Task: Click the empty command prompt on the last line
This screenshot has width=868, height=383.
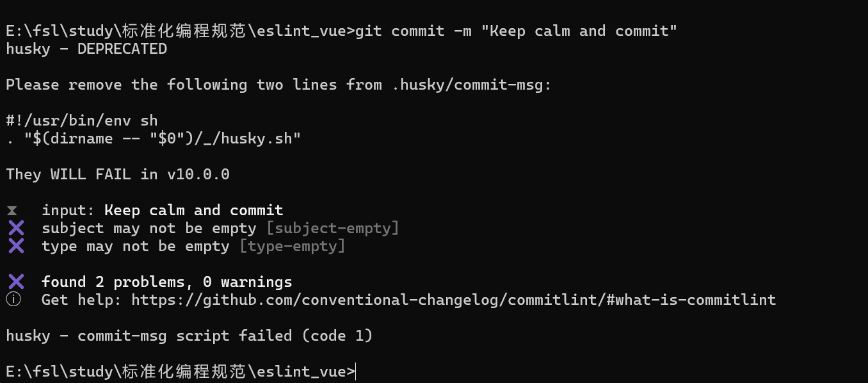Action: coord(356,371)
